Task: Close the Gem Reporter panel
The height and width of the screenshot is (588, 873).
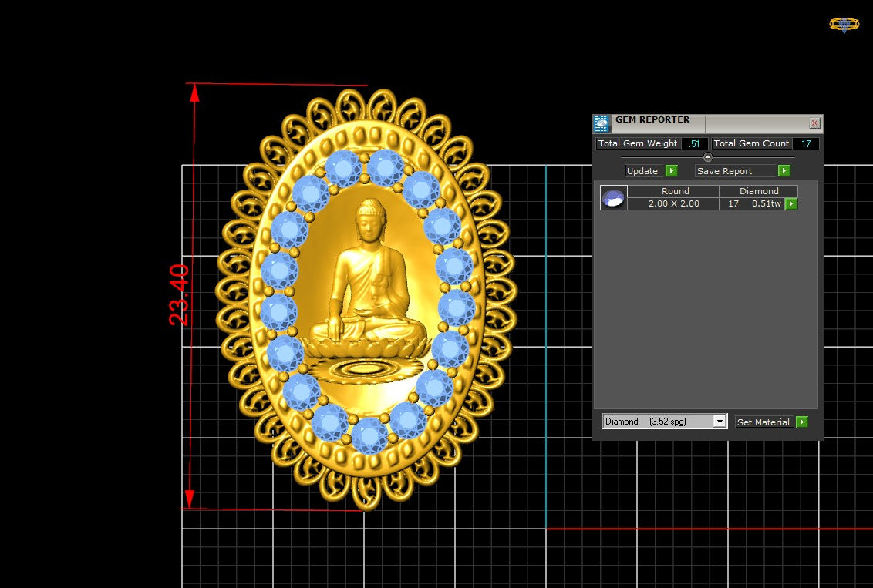Action: (x=814, y=123)
